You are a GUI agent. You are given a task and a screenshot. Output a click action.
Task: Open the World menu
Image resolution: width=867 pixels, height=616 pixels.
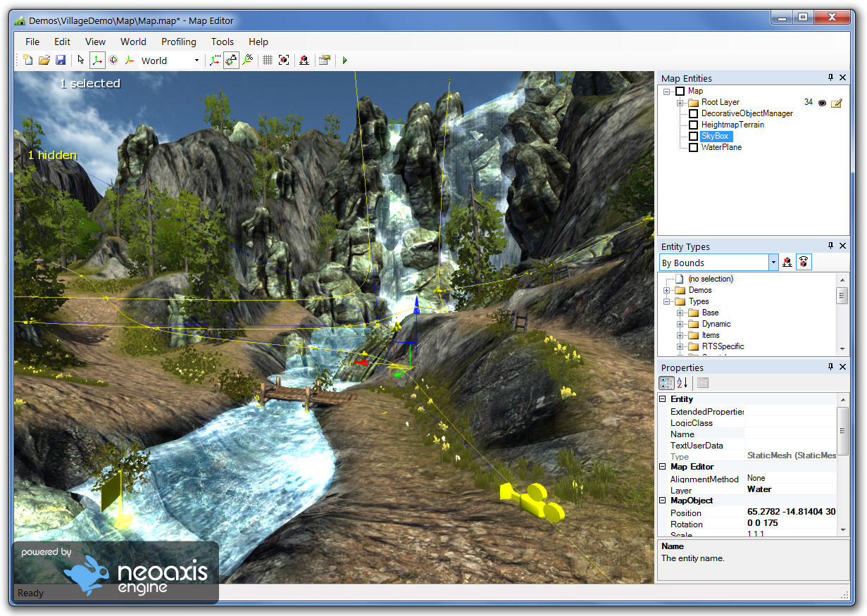[133, 42]
